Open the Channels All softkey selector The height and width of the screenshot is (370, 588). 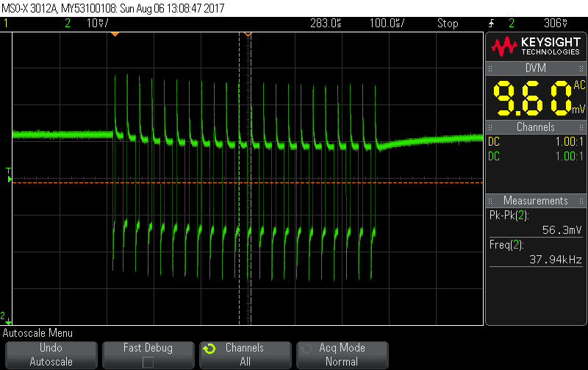pos(244,355)
